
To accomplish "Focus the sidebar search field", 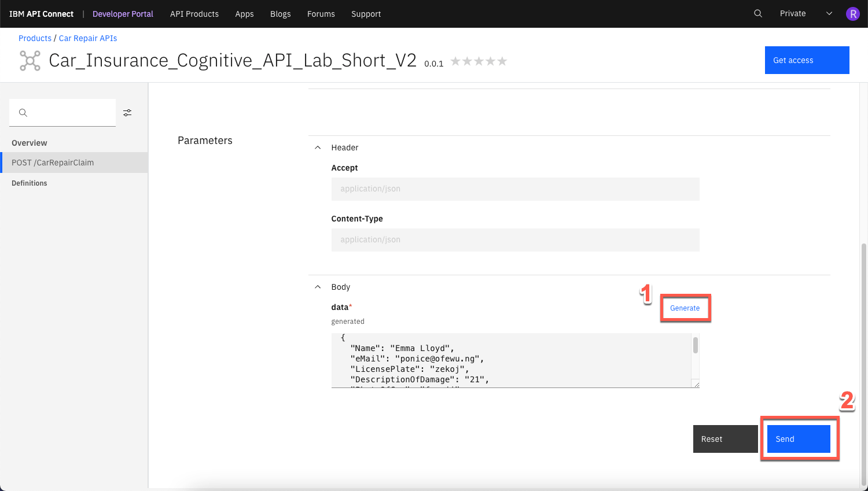I will pos(62,113).
